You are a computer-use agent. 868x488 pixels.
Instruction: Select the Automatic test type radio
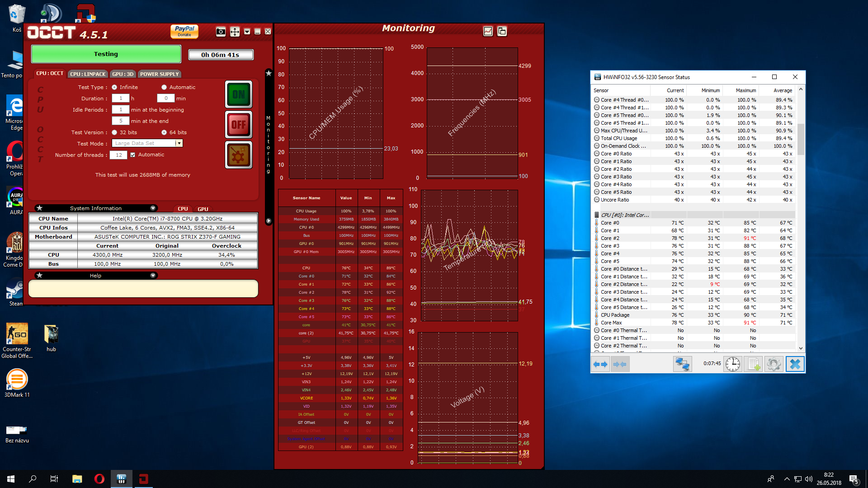click(164, 87)
